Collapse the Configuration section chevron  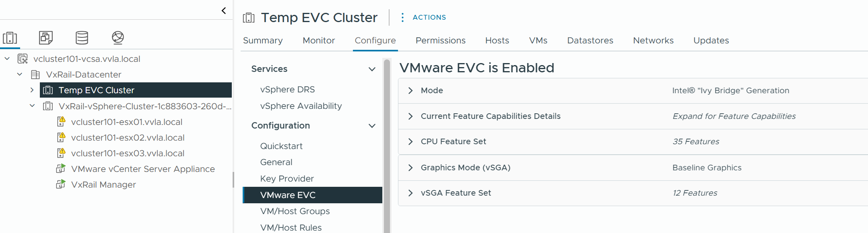coord(372,126)
